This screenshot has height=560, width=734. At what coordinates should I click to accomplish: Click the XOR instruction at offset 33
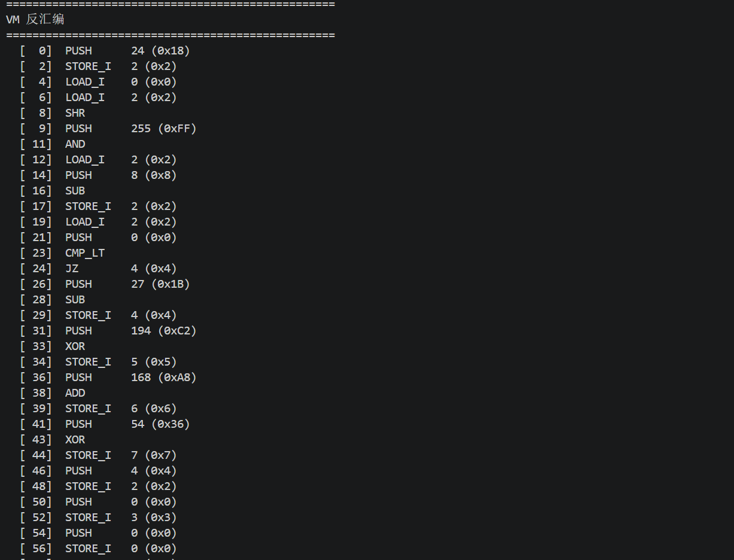pyautogui.click(x=75, y=346)
